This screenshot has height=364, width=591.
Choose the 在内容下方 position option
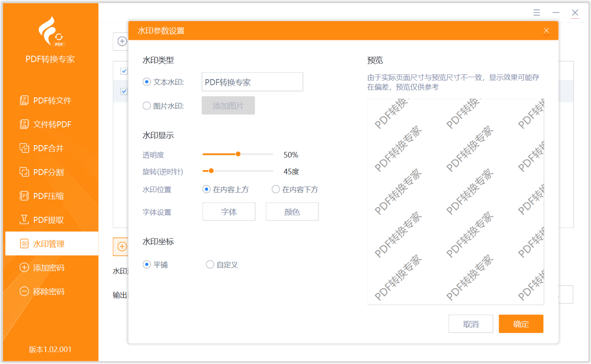click(x=275, y=189)
